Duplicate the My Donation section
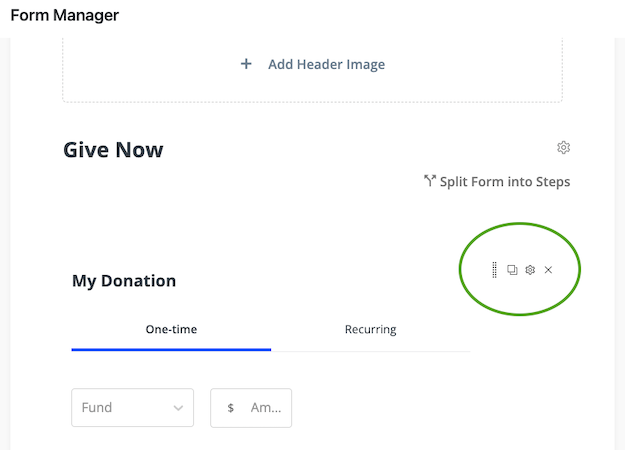 click(512, 270)
